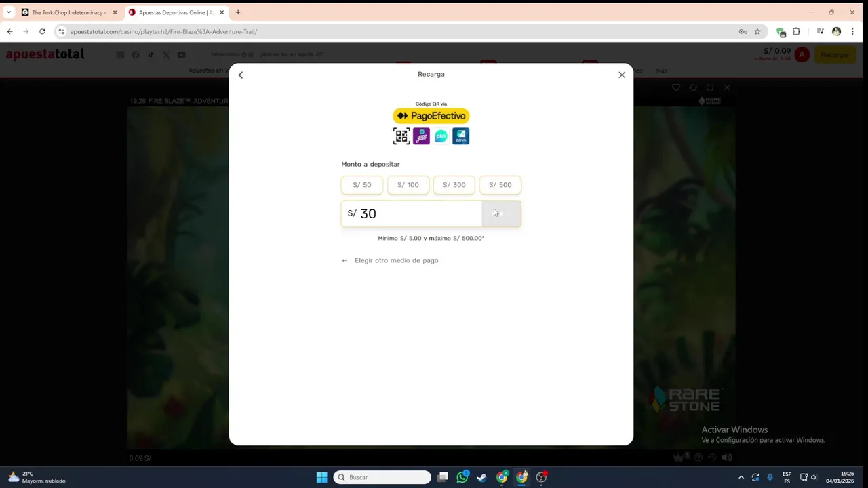The height and width of the screenshot is (488, 868).
Task: Click the 'Más' menu item in site navigation
Action: point(661,70)
